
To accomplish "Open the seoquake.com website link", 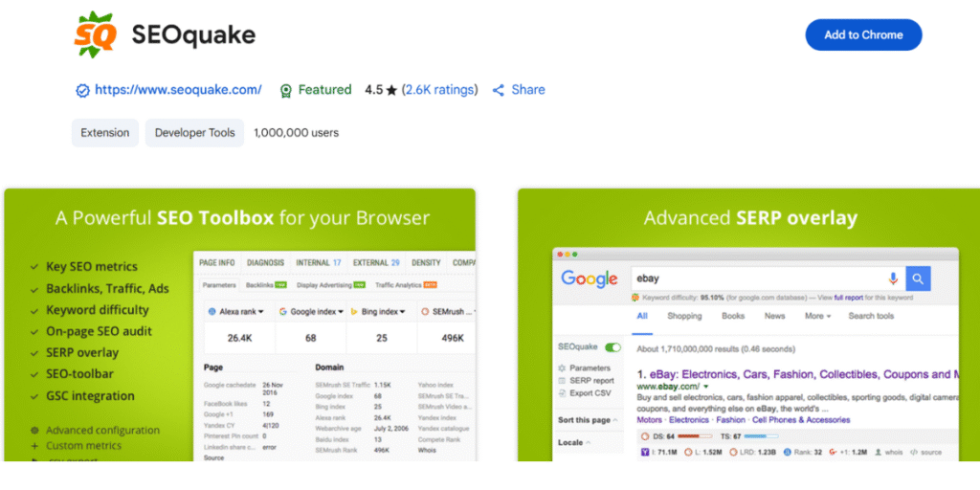I will point(178,89).
